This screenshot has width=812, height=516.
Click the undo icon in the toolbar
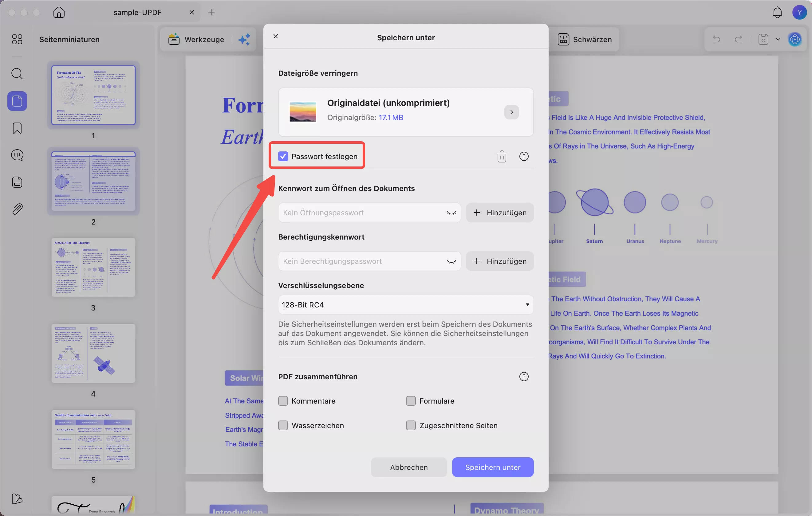click(x=716, y=39)
